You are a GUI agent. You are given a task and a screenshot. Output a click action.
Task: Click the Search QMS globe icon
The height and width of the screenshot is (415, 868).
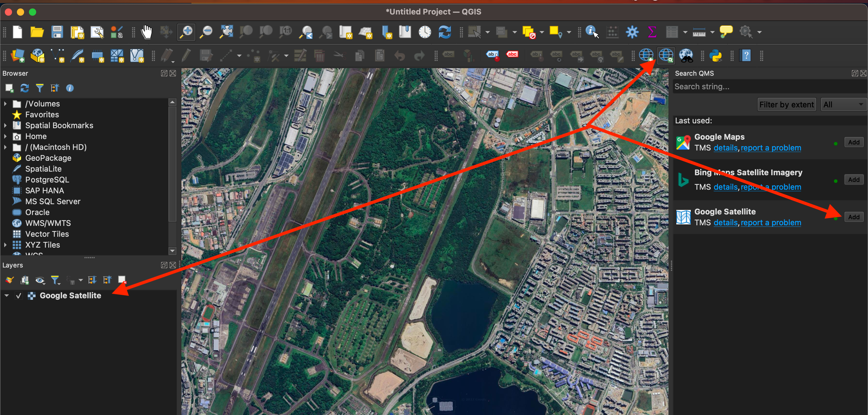coord(666,55)
